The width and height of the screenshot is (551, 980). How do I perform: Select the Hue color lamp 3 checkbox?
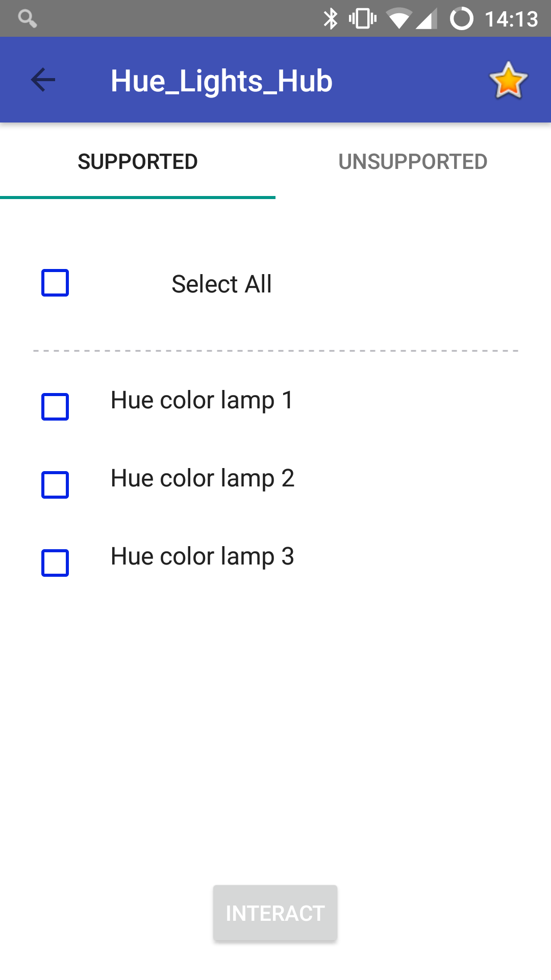[x=55, y=563]
